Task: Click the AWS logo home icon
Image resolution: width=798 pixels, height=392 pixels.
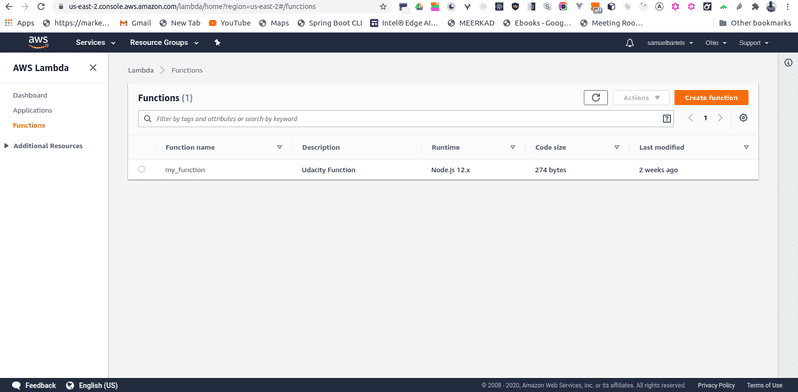Action: coord(39,42)
